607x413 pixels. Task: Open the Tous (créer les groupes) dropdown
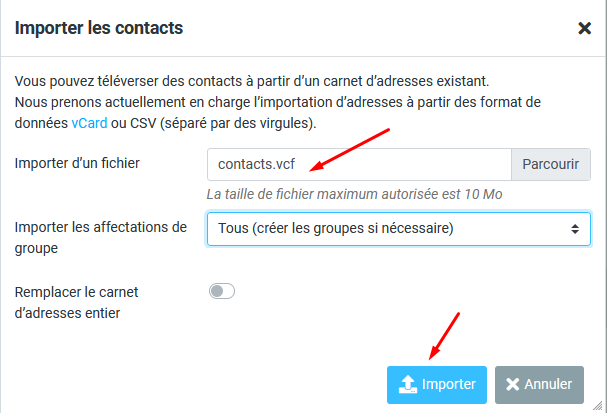(x=399, y=229)
